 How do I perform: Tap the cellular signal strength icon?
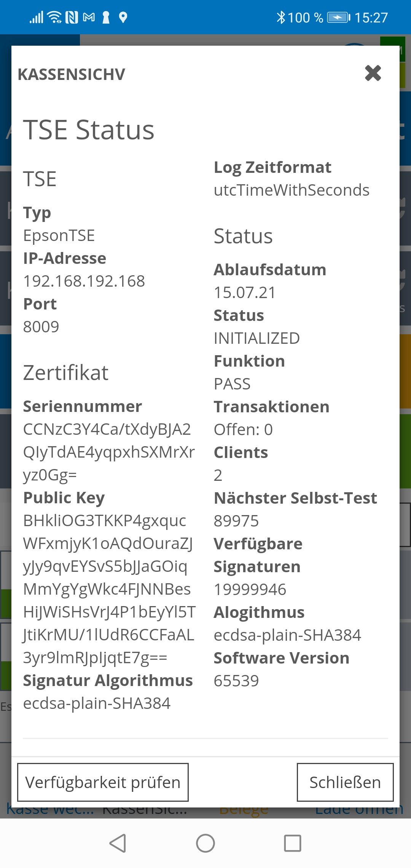point(37,17)
